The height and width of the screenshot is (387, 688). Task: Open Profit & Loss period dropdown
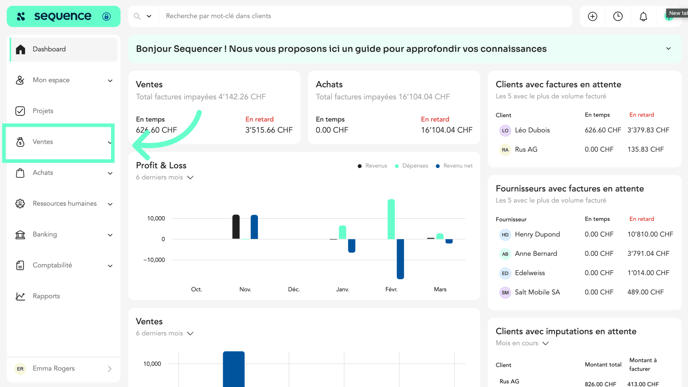[x=165, y=177]
